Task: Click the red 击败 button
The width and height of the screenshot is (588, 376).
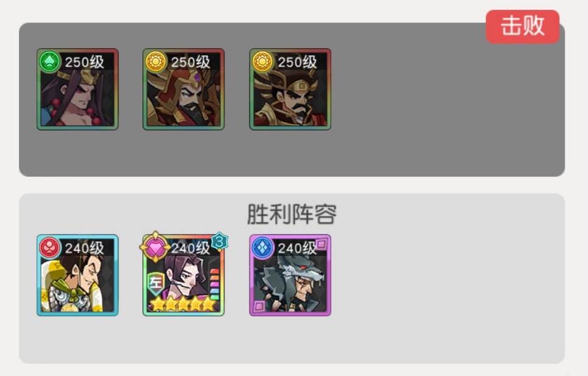Action: pos(522,26)
